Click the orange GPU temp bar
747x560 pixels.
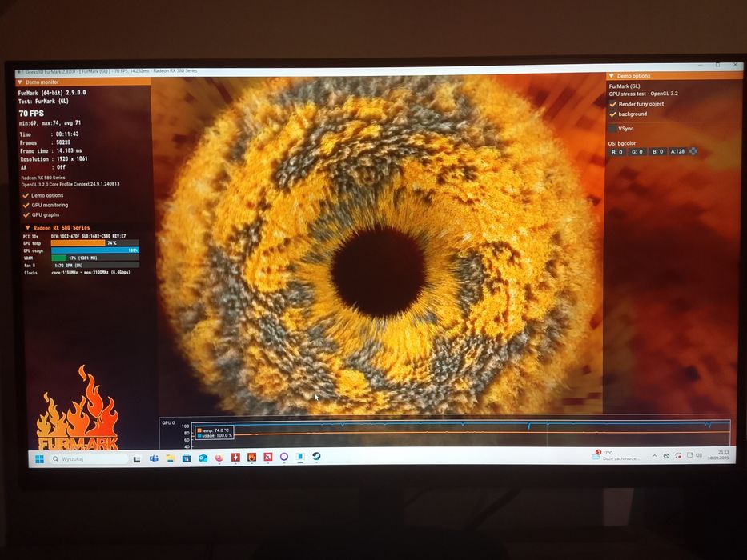coord(78,243)
